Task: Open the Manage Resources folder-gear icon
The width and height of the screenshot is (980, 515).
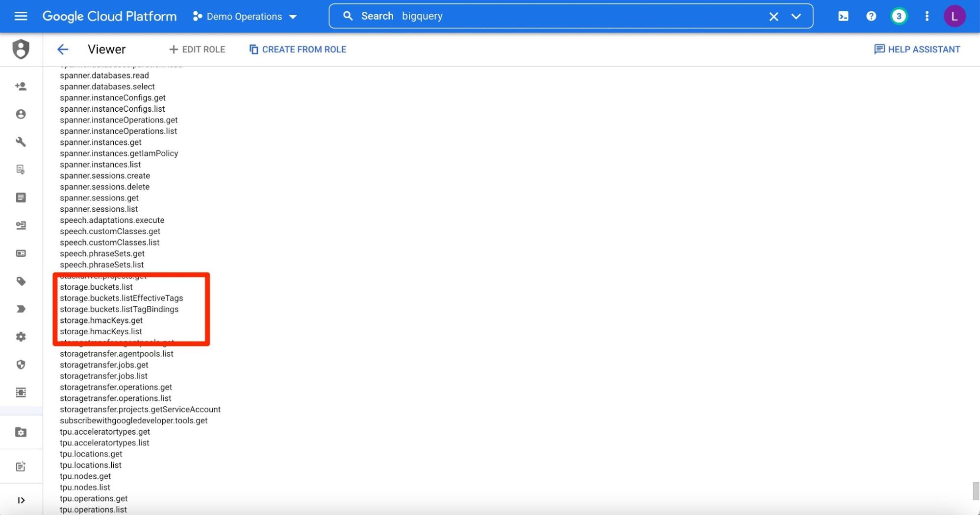Action: click(x=21, y=432)
